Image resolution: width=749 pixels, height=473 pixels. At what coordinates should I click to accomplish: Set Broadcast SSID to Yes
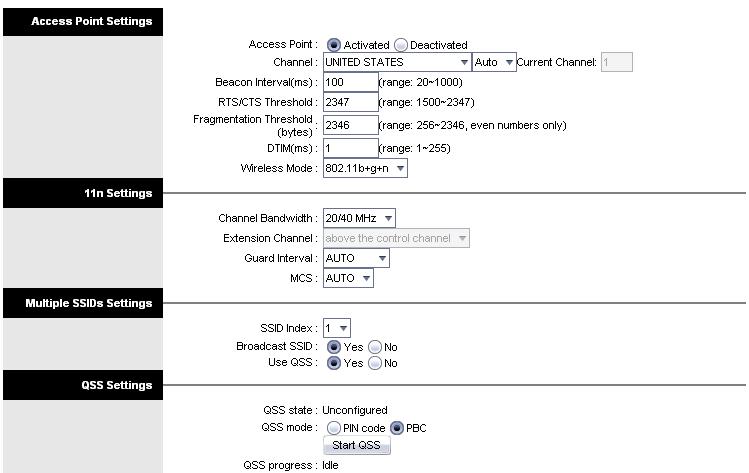pyautogui.click(x=334, y=347)
